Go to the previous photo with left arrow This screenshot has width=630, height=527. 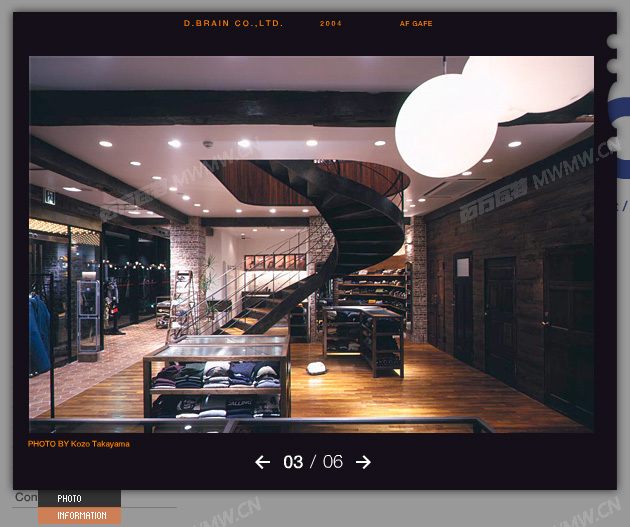click(262, 462)
